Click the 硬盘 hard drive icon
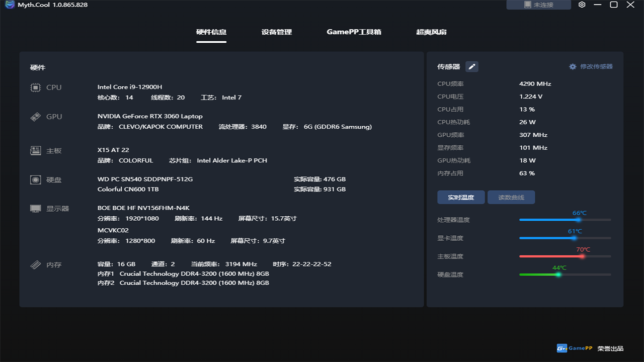Viewport: 644px width, 362px height. pos(35,179)
